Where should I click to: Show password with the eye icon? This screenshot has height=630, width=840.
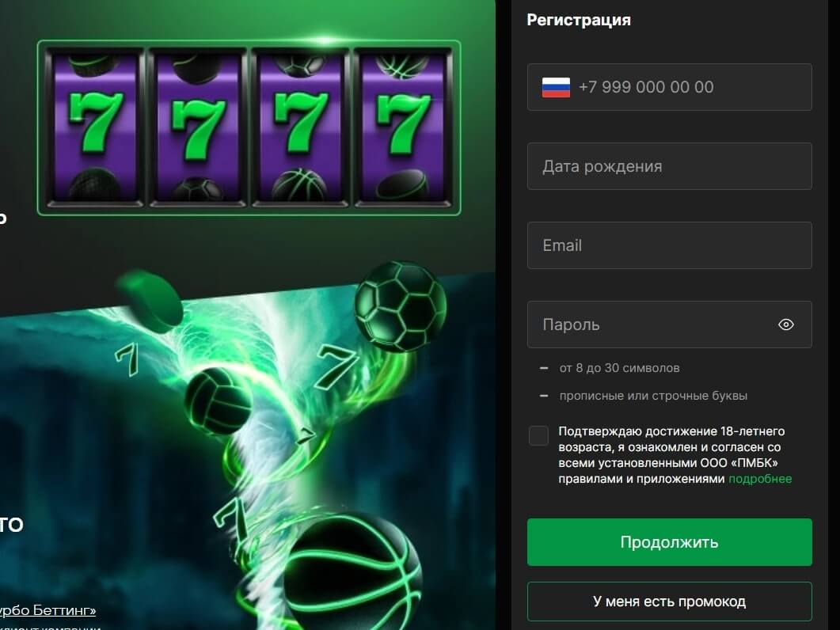pyautogui.click(x=786, y=324)
